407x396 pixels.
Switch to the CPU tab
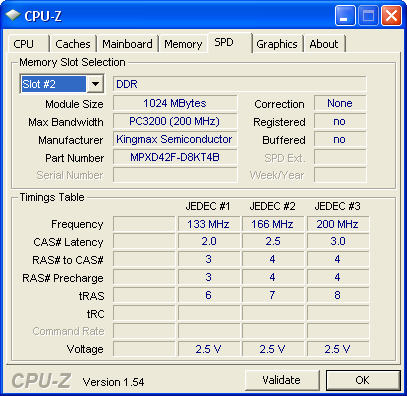[24, 44]
